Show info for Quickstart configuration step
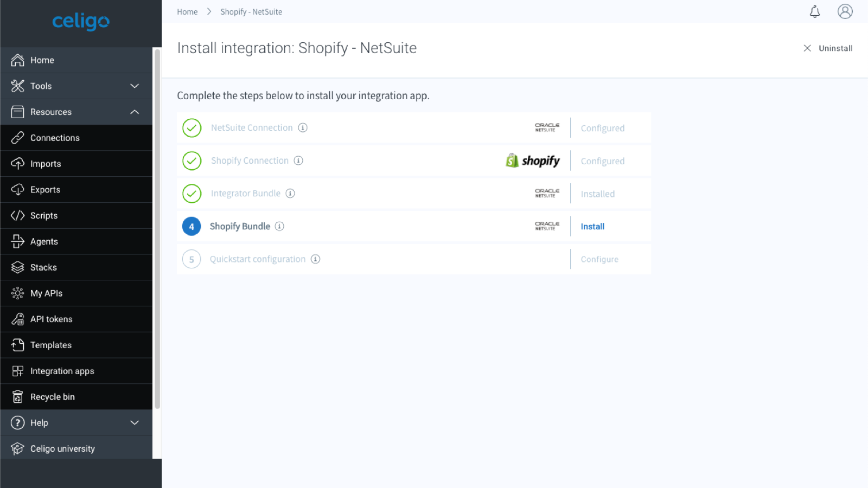The height and width of the screenshot is (488, 868). [x=315, y=259]
